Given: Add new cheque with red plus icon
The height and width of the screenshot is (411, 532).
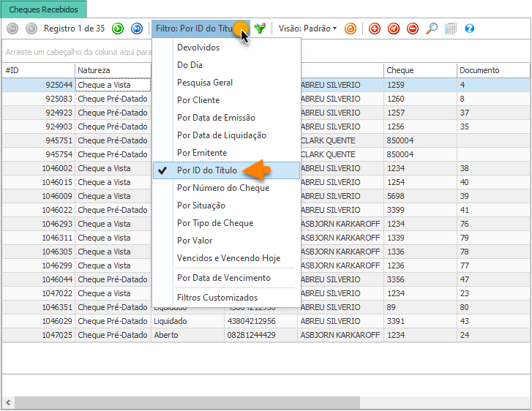Looking at the screenshot, I should [x=375, y=29].
